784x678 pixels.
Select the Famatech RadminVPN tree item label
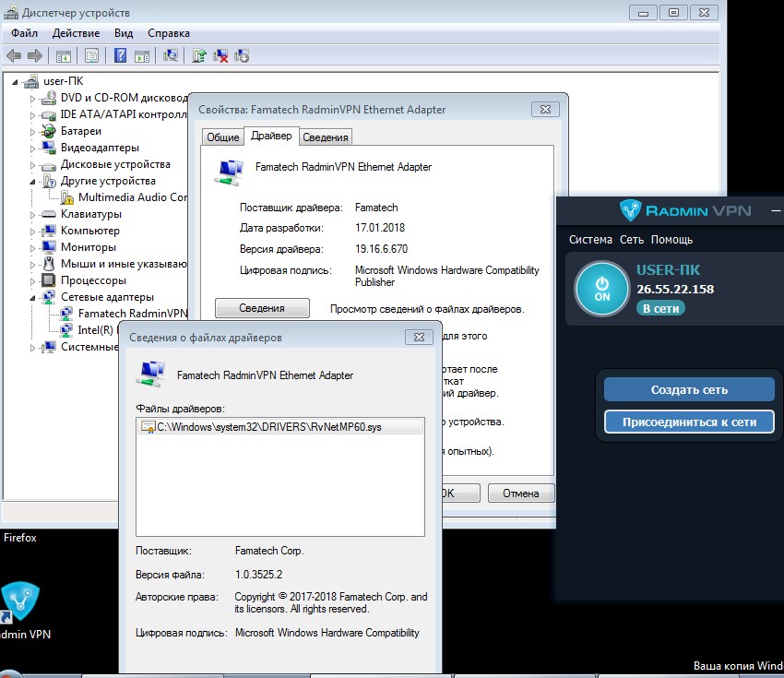click(x=133, y=314)
